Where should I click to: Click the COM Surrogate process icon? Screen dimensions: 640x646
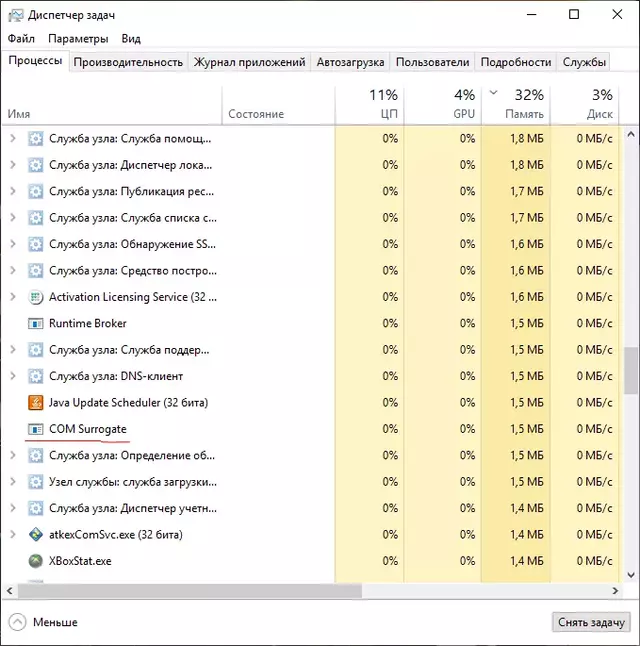click(36, 429)
